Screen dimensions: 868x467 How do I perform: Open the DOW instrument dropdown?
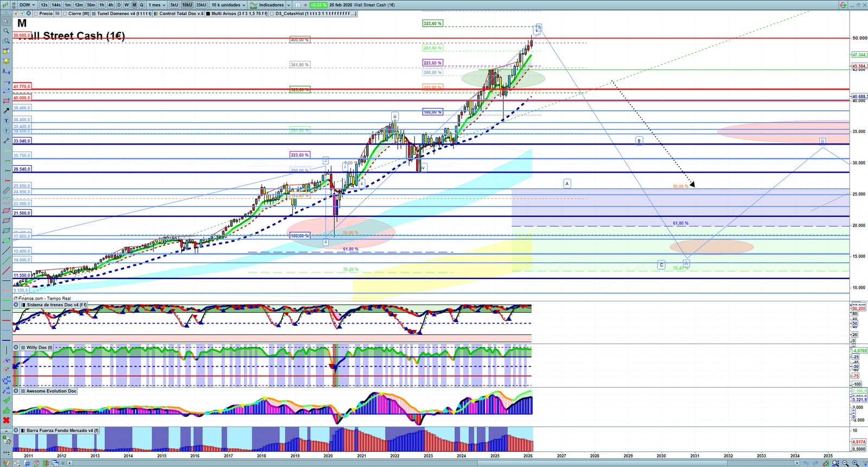click(27, 5)
